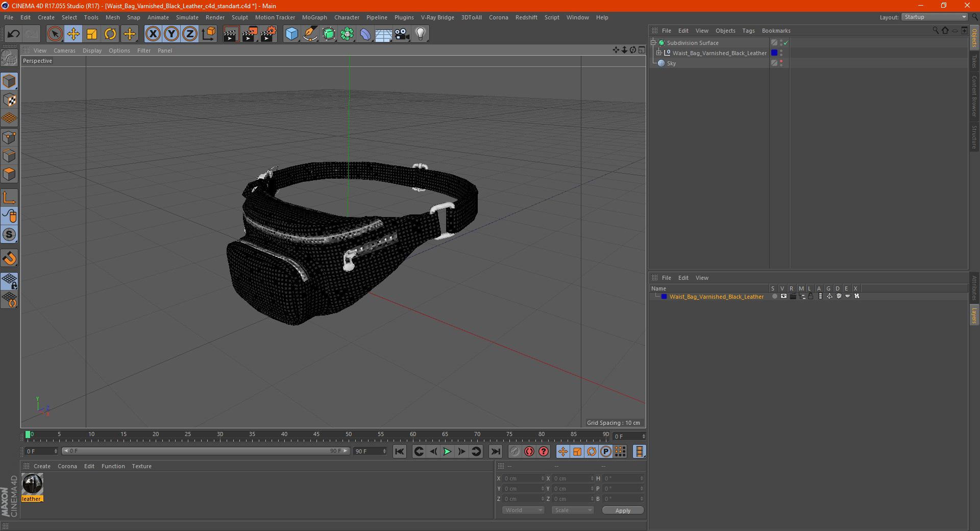
Task: Toggle X axis lock
Action: [153, 34]
